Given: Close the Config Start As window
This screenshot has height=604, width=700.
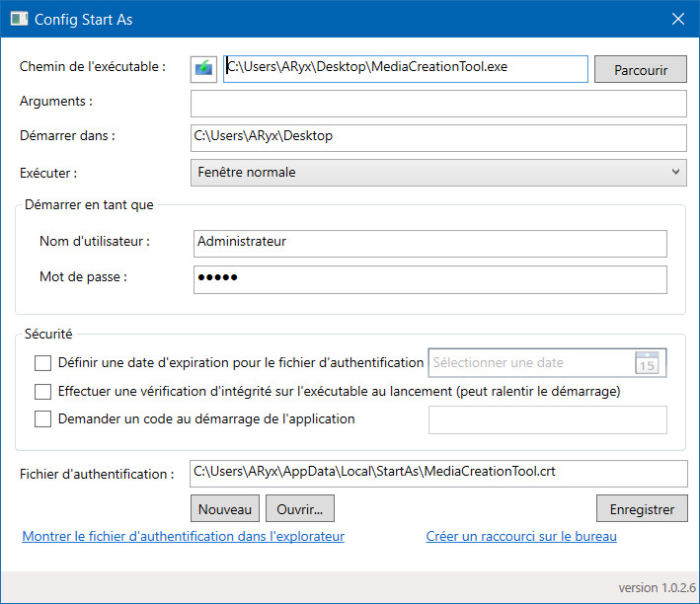Looking at the screenshot, I should coord(678,19).
